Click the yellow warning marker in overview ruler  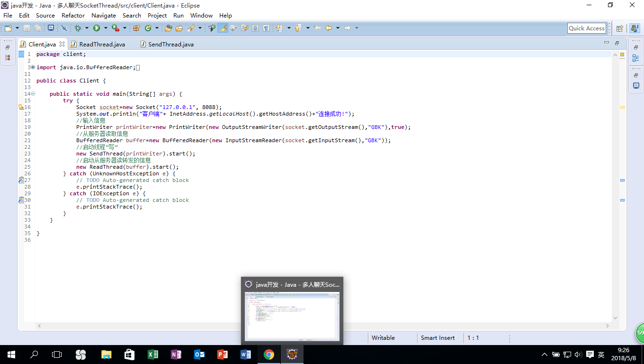(622, 107)
